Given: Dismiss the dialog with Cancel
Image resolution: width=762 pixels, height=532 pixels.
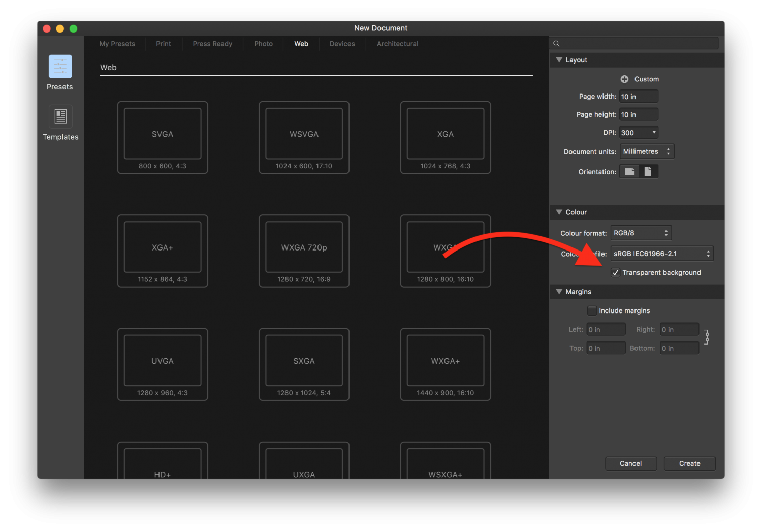Looking at the screenshot, I should pos(631,463).
